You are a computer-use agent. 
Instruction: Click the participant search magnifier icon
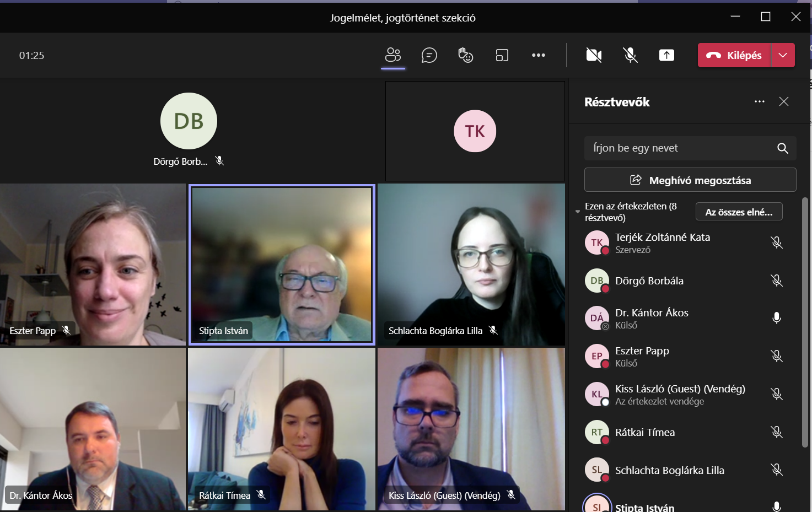coord(783,148)
